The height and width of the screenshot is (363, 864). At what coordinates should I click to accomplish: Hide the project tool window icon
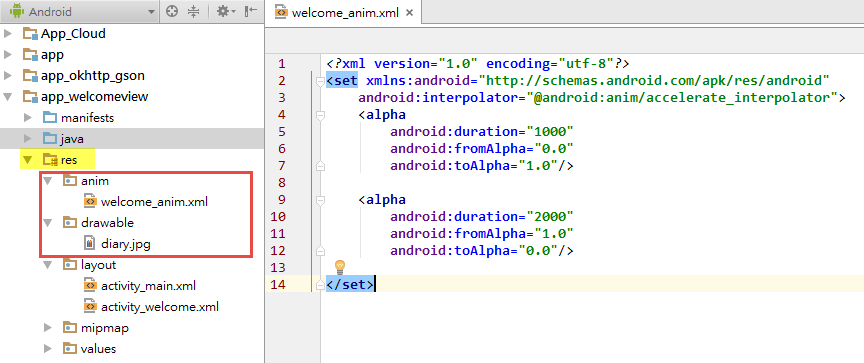[251, 12]
